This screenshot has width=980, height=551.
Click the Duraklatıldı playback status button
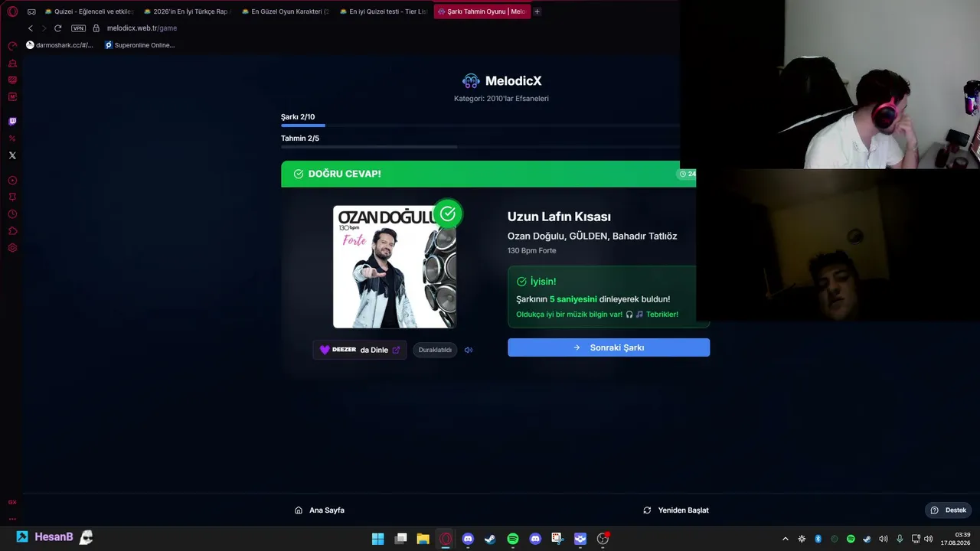[x=435, y=350]
